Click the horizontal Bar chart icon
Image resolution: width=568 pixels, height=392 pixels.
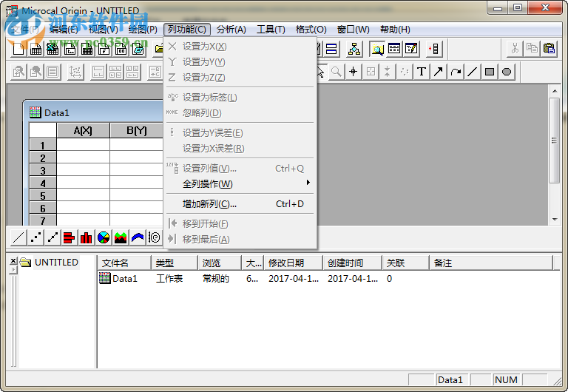(70, 237)
